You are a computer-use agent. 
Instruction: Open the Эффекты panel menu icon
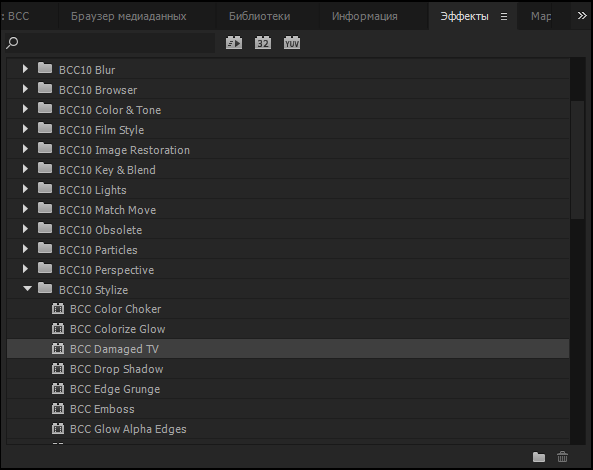(x=504, y=17)
